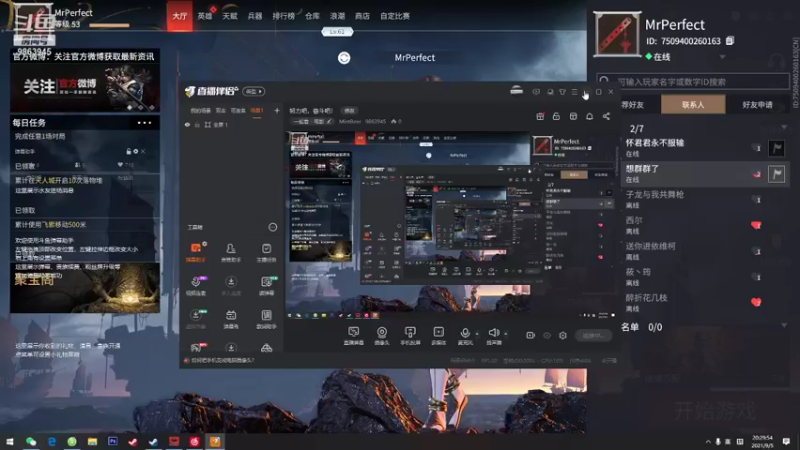Toggle the lock on the 弹幕助手 overlay
Image resolution: width=800 pixels, height=450 pixels.
[129, 151]
